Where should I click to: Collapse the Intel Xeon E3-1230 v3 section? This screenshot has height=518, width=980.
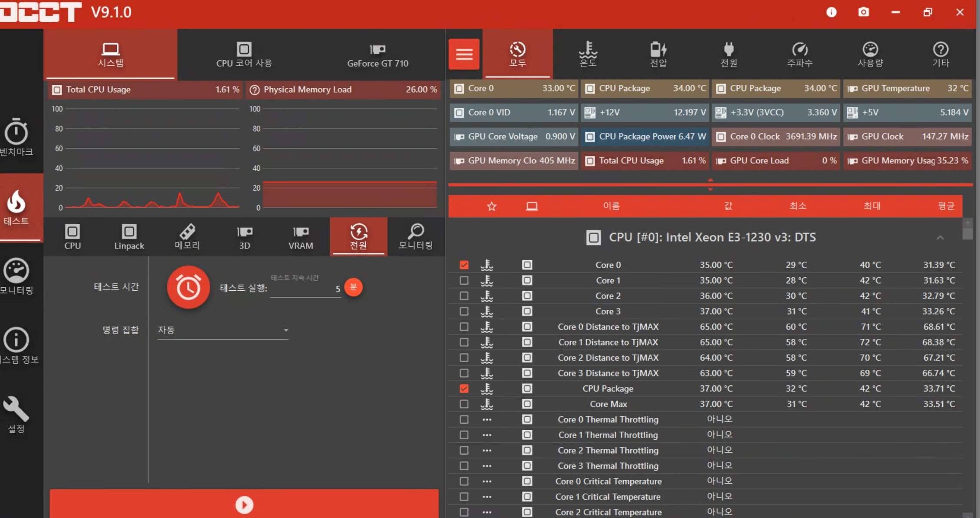point(940,238)
